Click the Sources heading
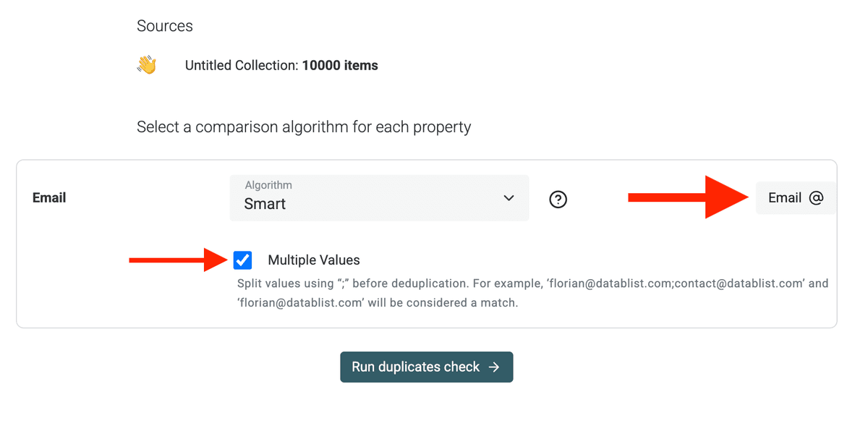Image resolution: width=868 pixels, height=423 pixels. pyautogui.click(x=165, y=26)
